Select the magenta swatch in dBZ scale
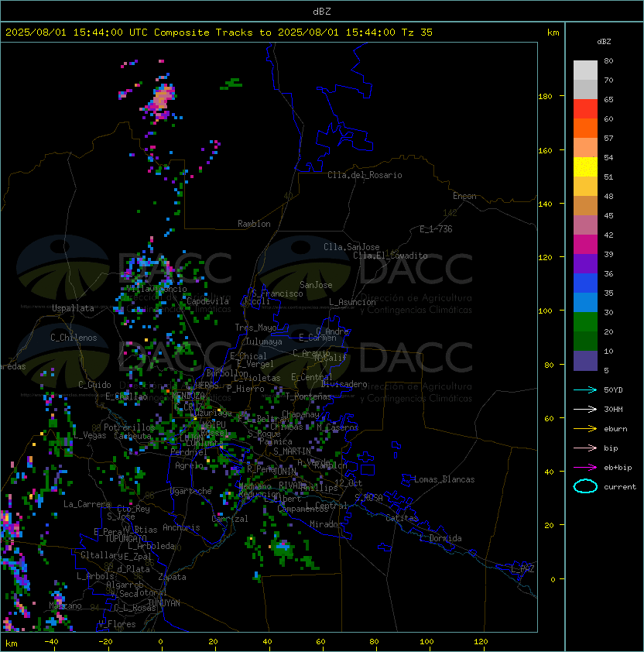 point(585,245)
